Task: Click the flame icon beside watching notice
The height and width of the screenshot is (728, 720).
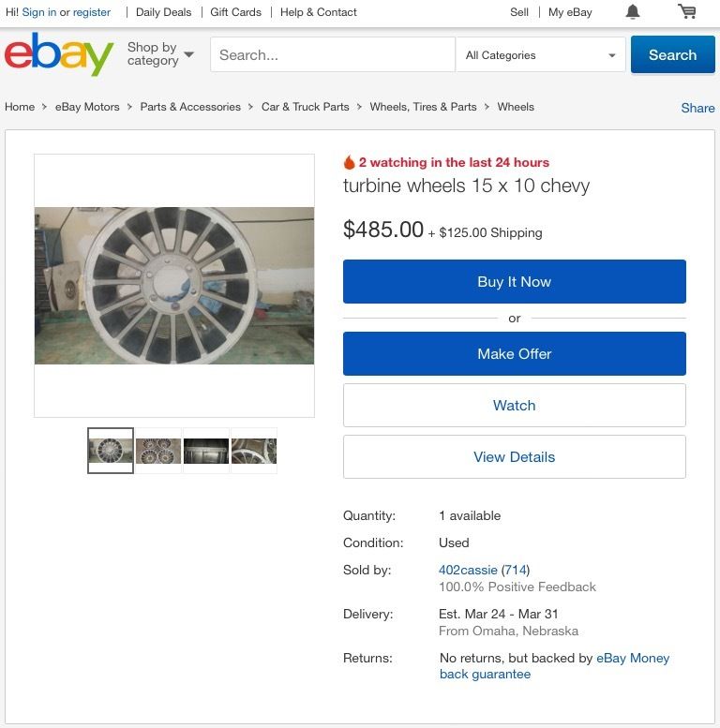Action: point(349,162)
